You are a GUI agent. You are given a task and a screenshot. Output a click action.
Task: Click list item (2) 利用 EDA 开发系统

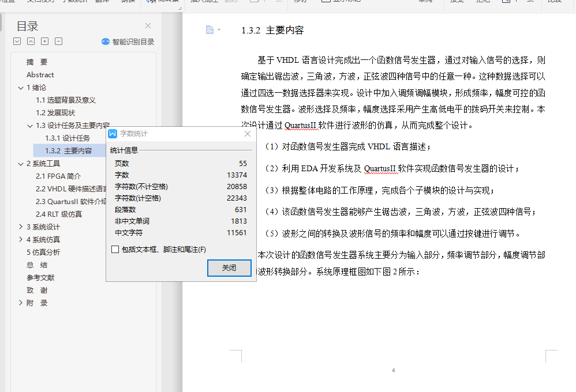click(x=391, y=169)
